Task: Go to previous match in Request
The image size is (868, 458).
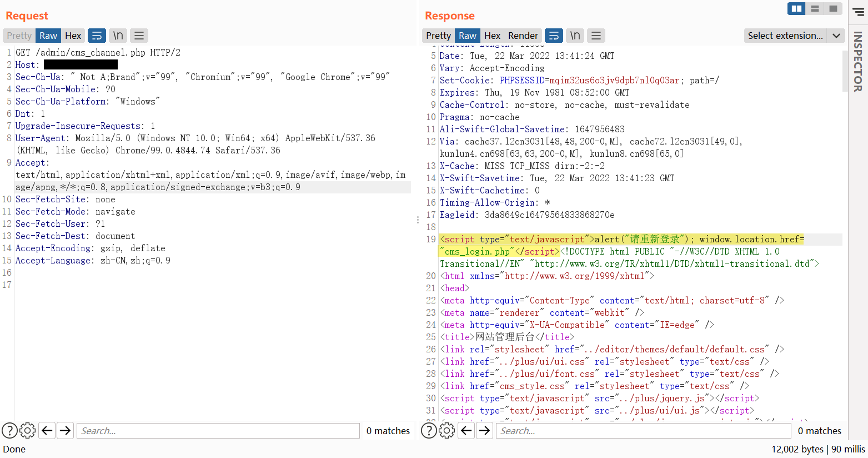Action: [47, 430]
